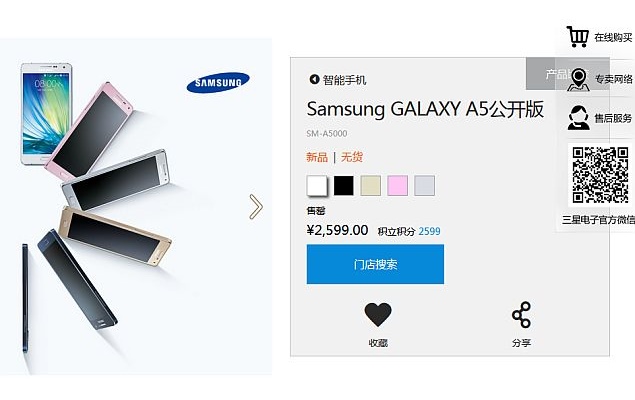
Task: Click the blue 门店搜索 button
Action: point(375,265)
